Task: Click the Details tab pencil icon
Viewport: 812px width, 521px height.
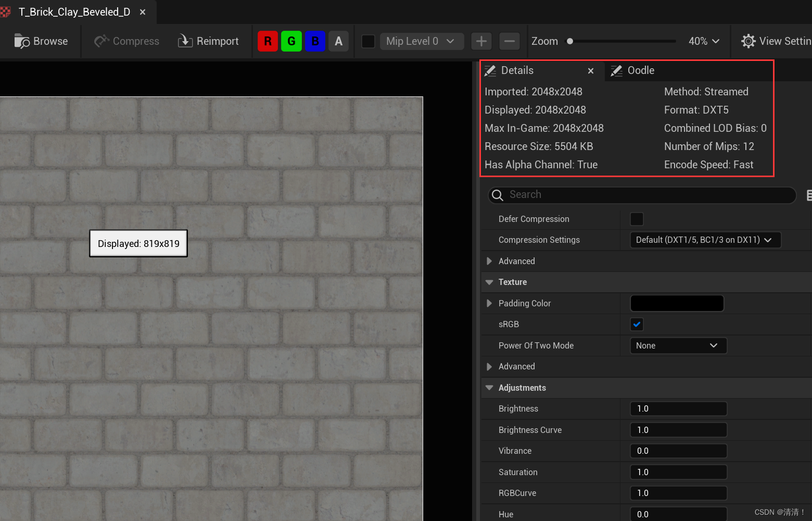Action: [x=490, y=71]
